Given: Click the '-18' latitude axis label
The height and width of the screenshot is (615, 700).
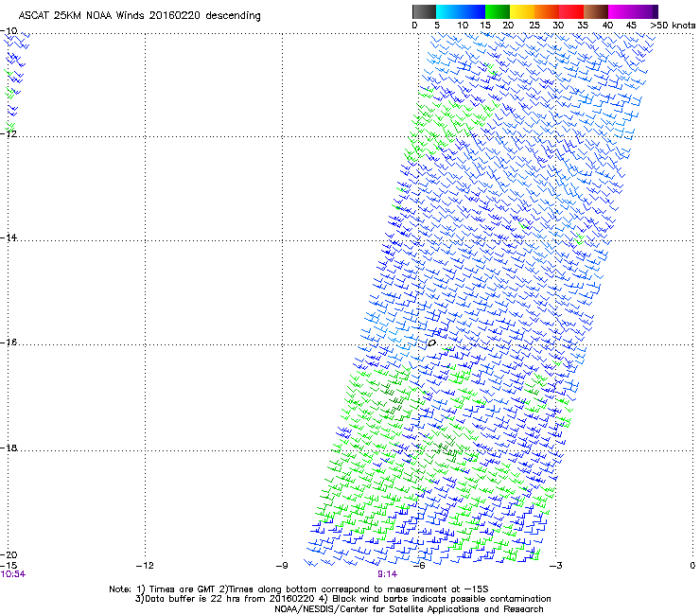Looking at the screenshot, I should pyautogui.click(x=9, y=448).
